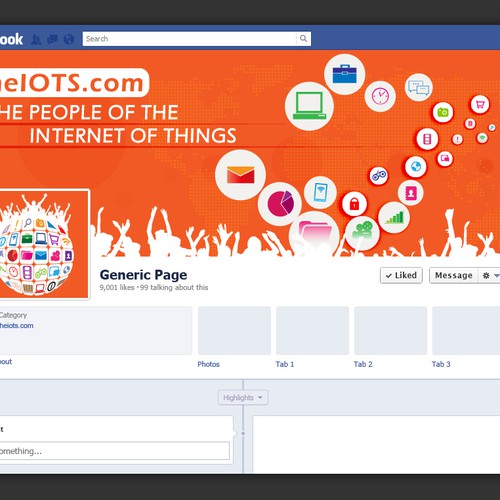Click the red envelope mail icon
Viewport: 500px width, 500px height.
[240, 175]
